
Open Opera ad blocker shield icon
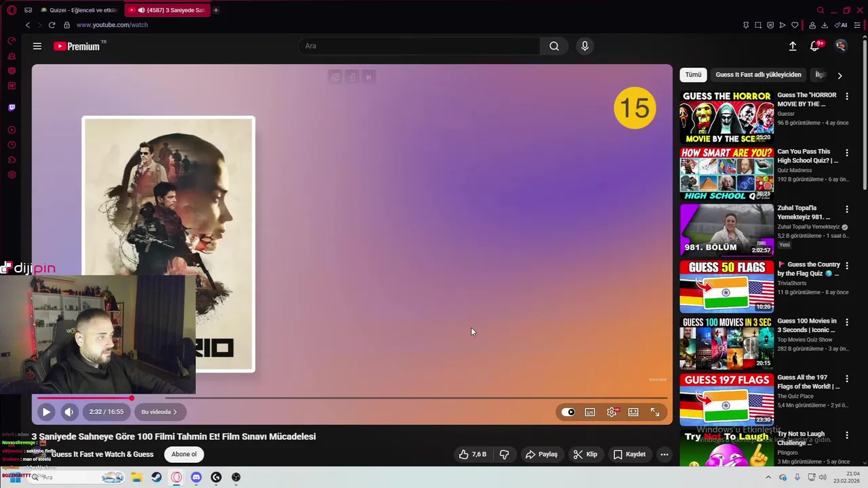(770, 25)
